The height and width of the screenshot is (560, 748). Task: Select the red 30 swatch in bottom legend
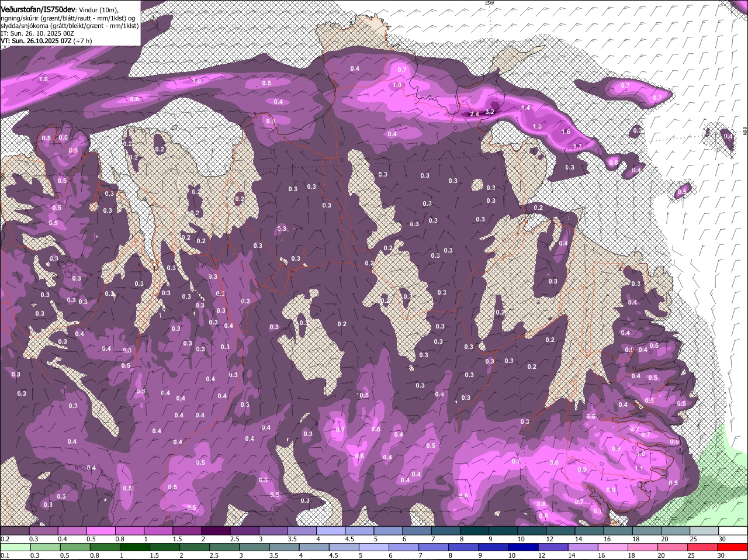tap(733, 548)
